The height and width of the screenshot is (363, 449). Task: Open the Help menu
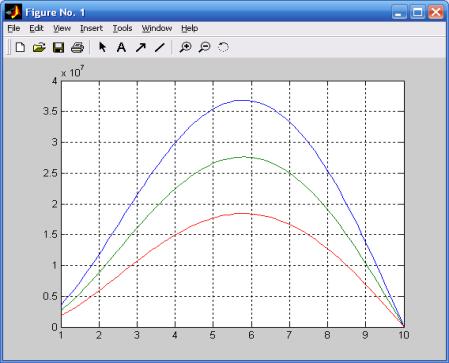coord(190,29)
